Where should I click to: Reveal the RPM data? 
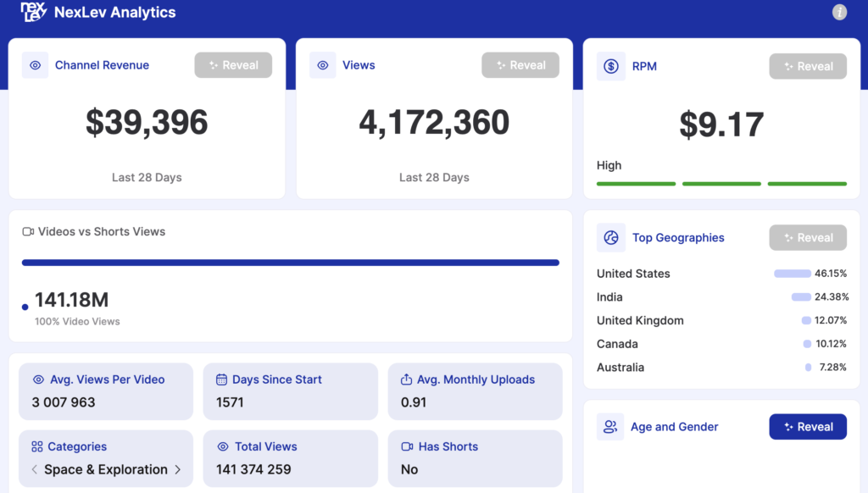808,66
